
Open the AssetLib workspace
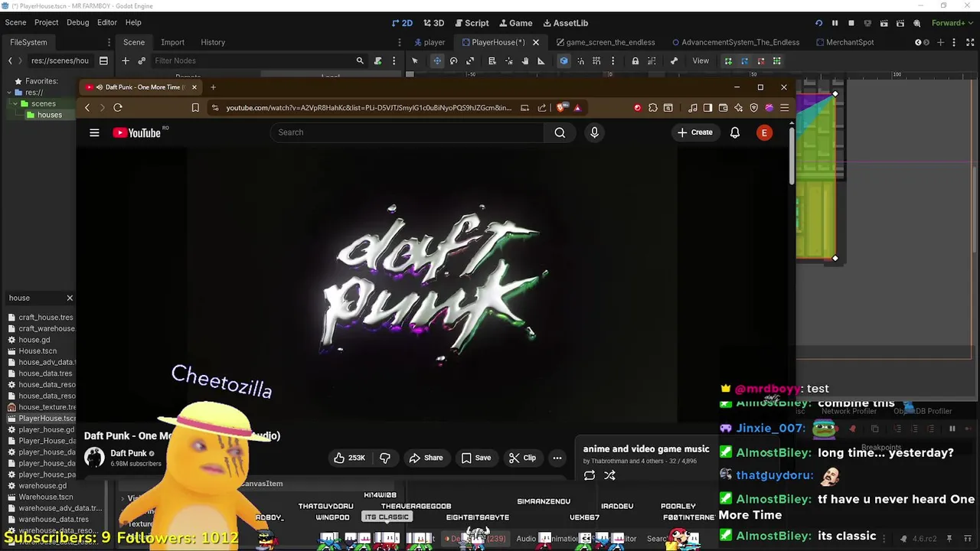point(565,23)
